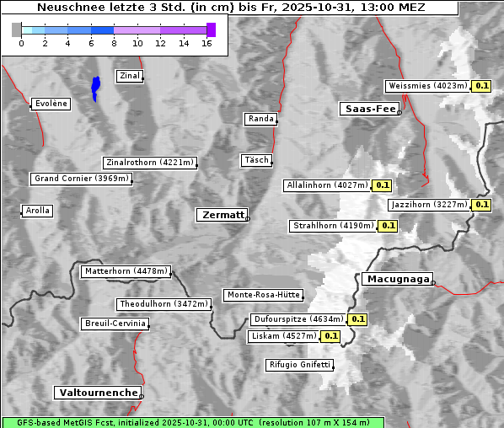Select the Strahlhorn (4190m) label

(x=333, y=226)
